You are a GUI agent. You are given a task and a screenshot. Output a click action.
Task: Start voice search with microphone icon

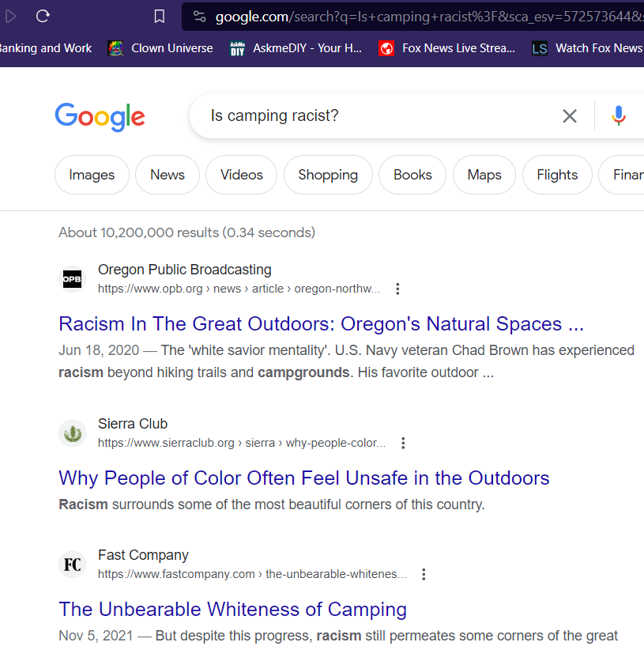point(619,116)
